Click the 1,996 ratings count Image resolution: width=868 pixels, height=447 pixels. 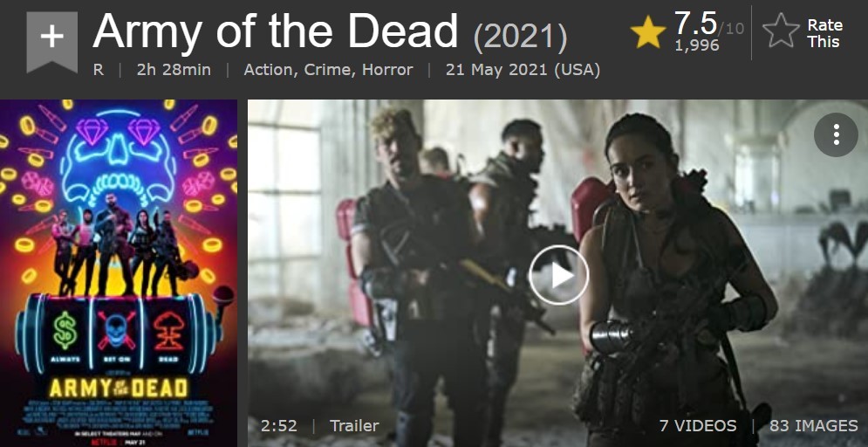pyautogui.click(x=697, y=45)
